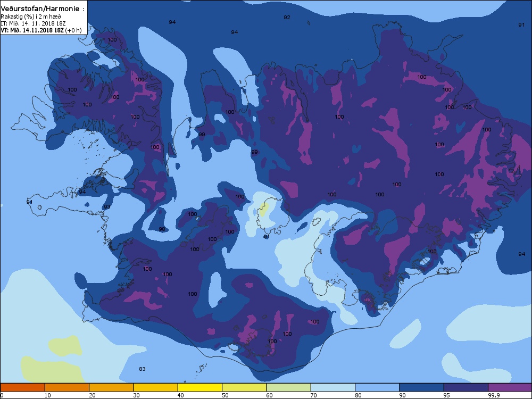Click the 95–99.9 dark indigo legend swatch
Viewport: 532px width, 399px height.
pos(466,387)
